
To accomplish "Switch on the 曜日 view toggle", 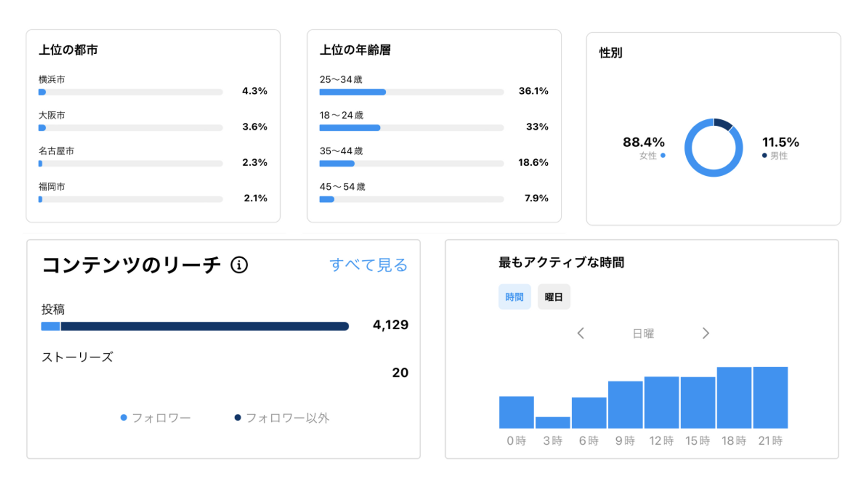I will click(554, 296).
